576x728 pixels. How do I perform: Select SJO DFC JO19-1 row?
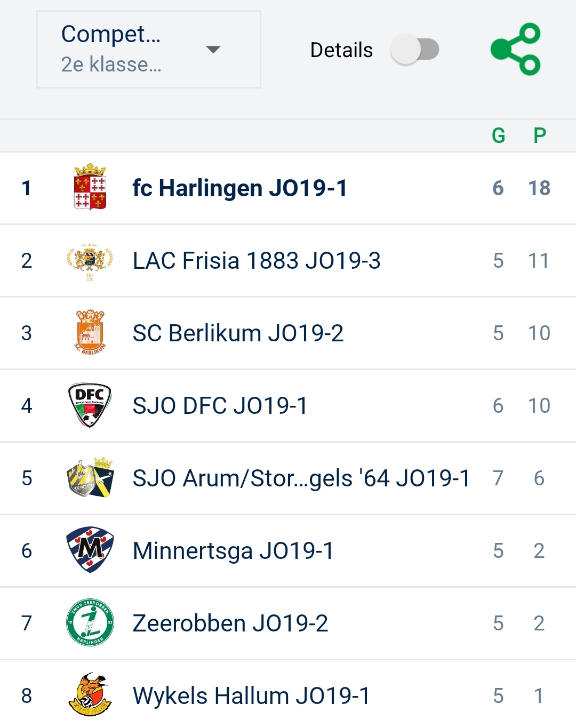(x=220, y=406)
